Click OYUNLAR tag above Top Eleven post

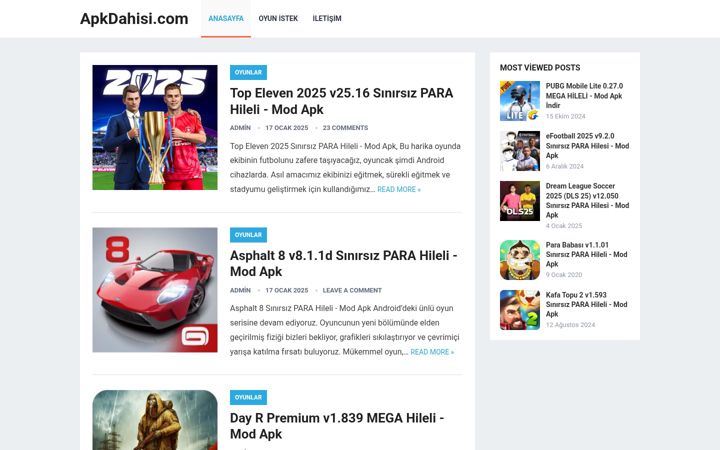pyautogui.click(x=248, y=73)
